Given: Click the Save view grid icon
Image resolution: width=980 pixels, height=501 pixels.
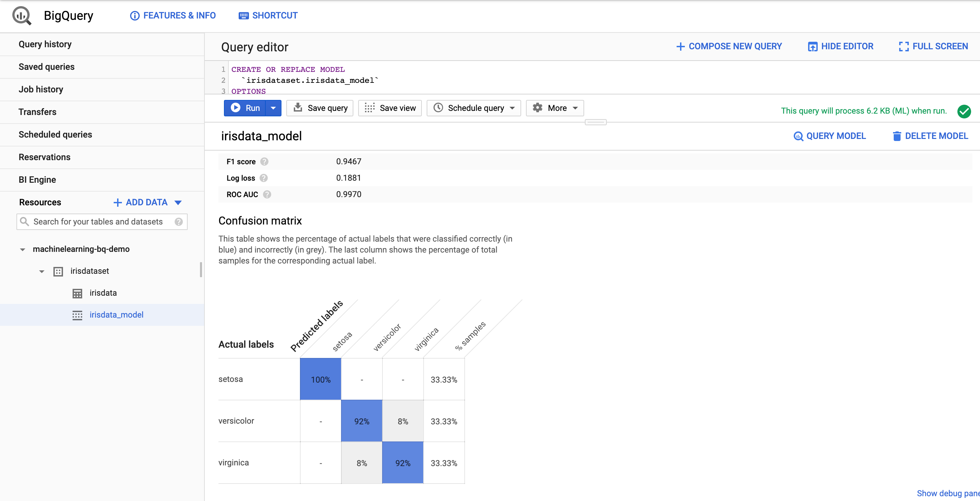Looking at the screenshot, I should point(369,108).
